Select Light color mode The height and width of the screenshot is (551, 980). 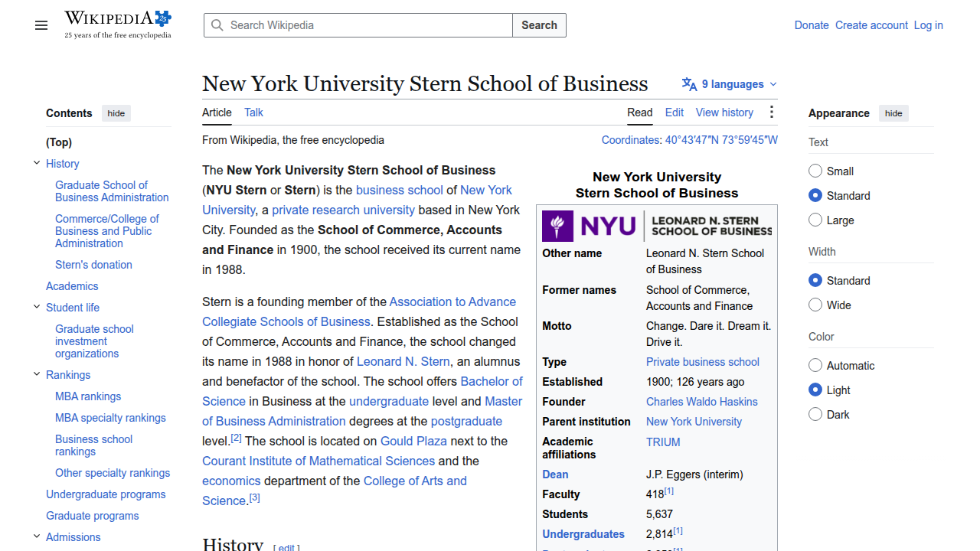pos(815,390)
